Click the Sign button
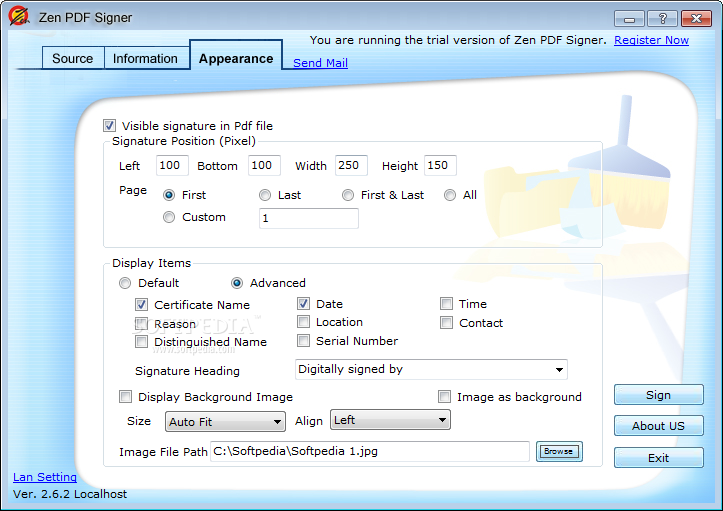 [x=658, y=395]
